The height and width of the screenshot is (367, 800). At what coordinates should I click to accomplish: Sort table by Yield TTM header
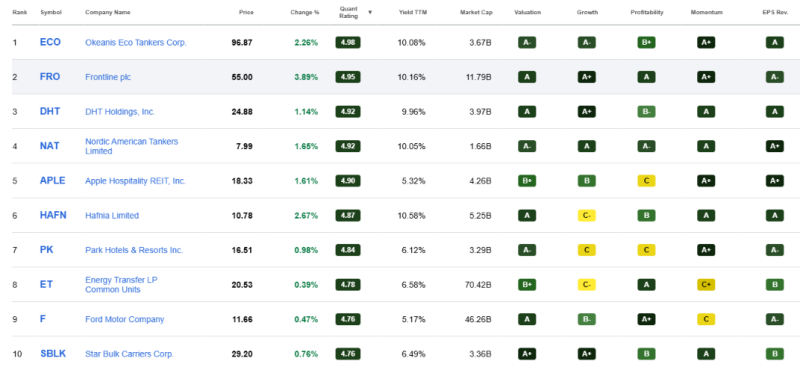[412, 12]
